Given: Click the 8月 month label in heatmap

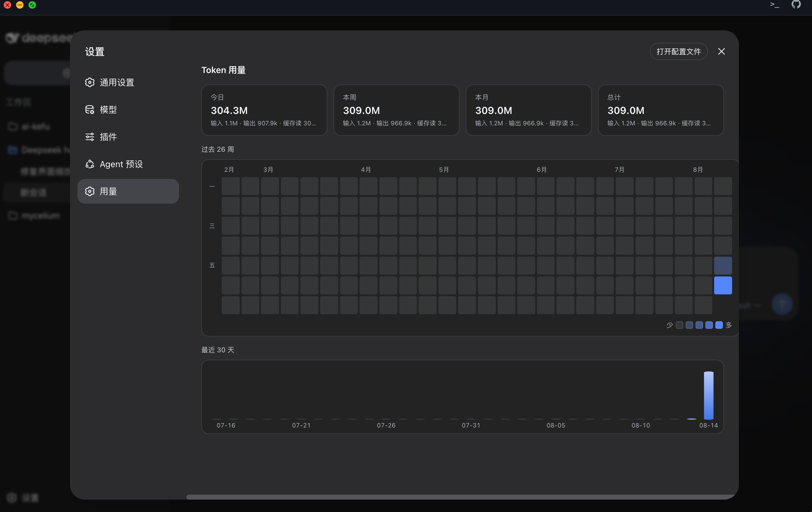Looking at the screenshot, I should [698, 170].
